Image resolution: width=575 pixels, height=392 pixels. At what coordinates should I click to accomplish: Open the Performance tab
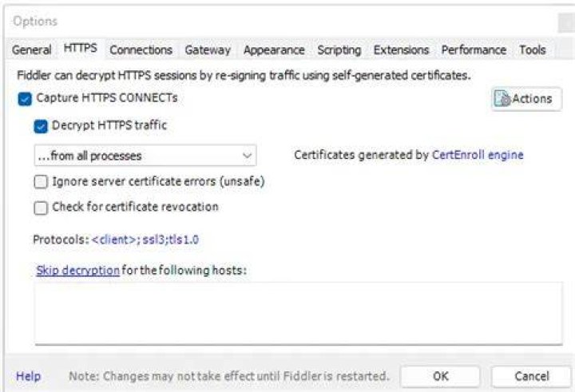click(474, 49)
